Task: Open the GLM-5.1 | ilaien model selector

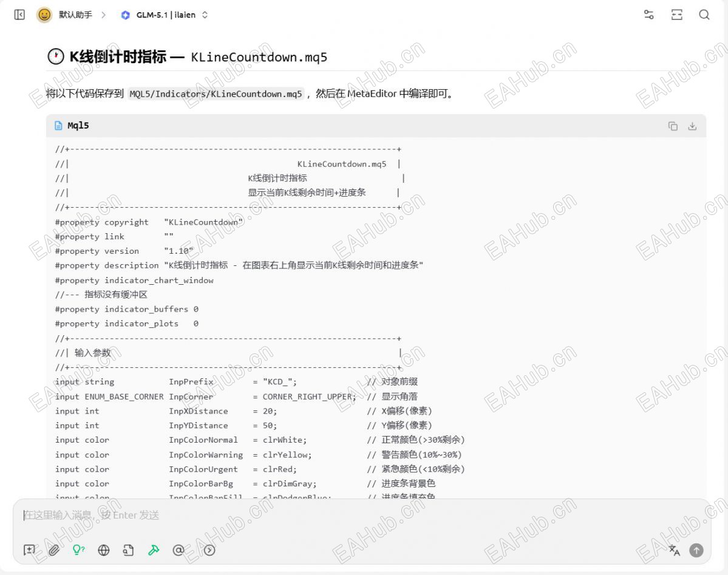Action: [x=165, y=15]
